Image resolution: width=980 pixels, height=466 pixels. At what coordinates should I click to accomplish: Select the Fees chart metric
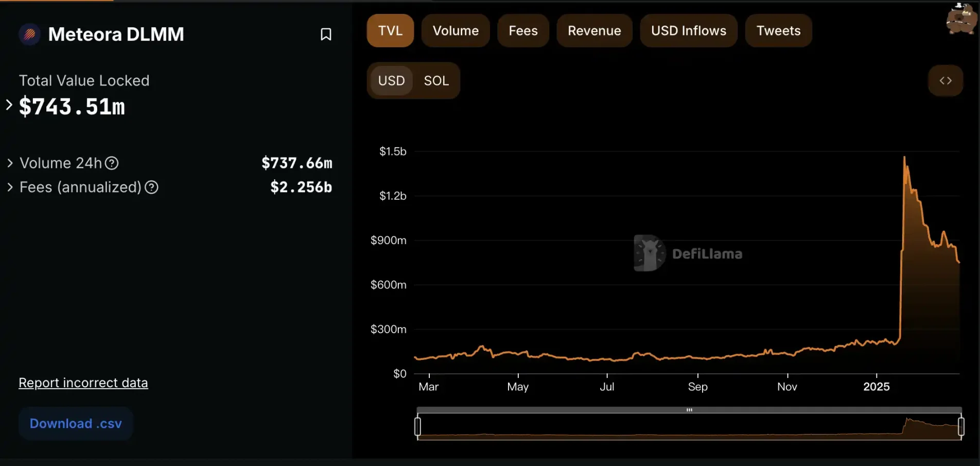tap(522, 30)
